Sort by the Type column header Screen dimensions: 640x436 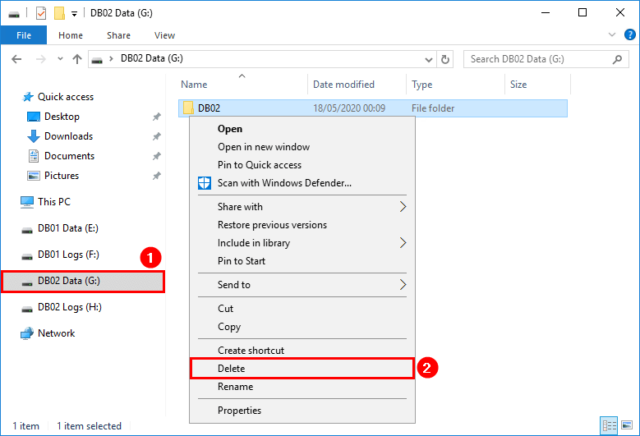point(422,85)
